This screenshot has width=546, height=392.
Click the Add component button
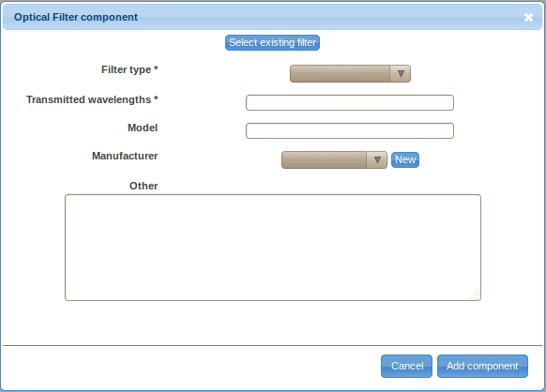coord(482,366)
